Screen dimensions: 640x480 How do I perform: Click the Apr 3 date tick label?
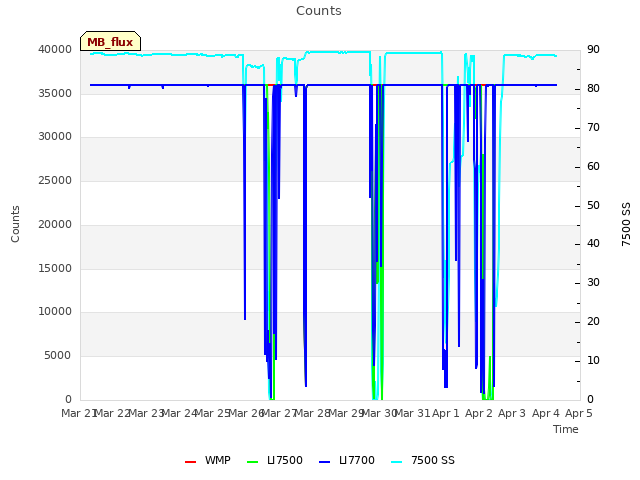512,413
